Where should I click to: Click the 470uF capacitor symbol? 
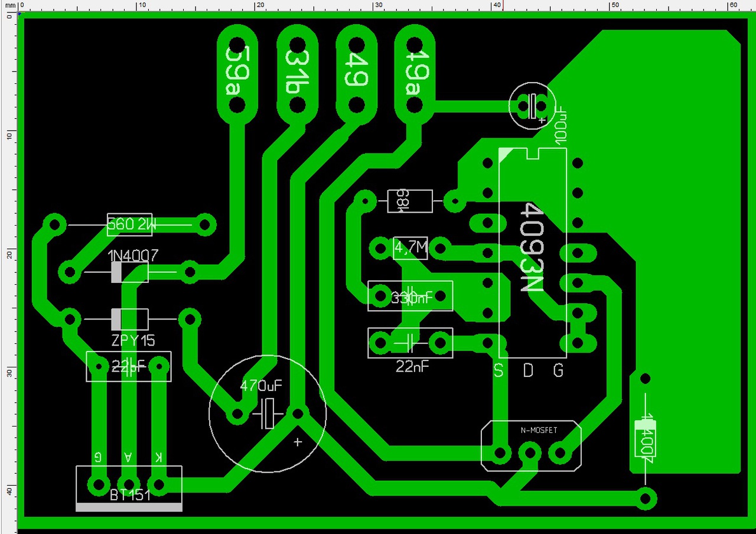268,413
